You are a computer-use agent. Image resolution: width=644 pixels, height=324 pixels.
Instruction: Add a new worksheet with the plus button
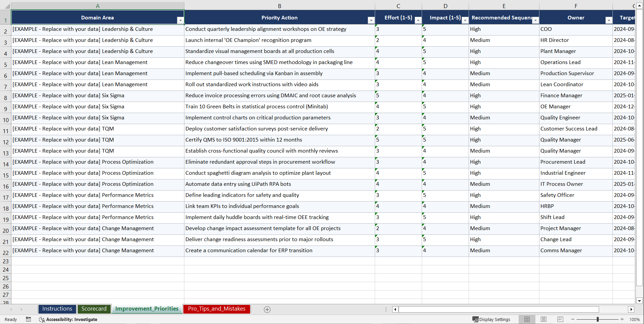267,309
